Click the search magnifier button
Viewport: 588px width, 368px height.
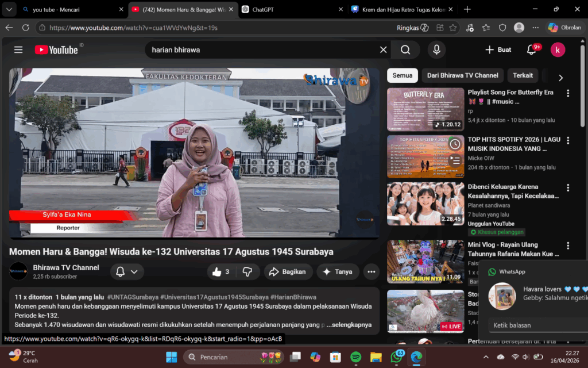tap(405, 50)
